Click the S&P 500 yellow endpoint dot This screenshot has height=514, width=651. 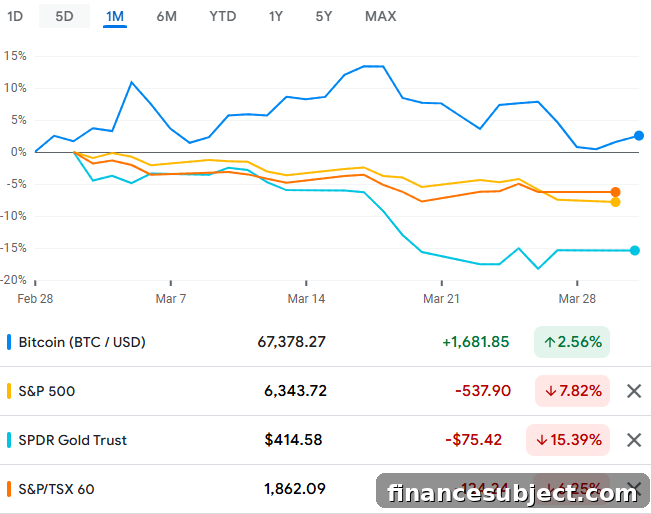coord(615,202)
